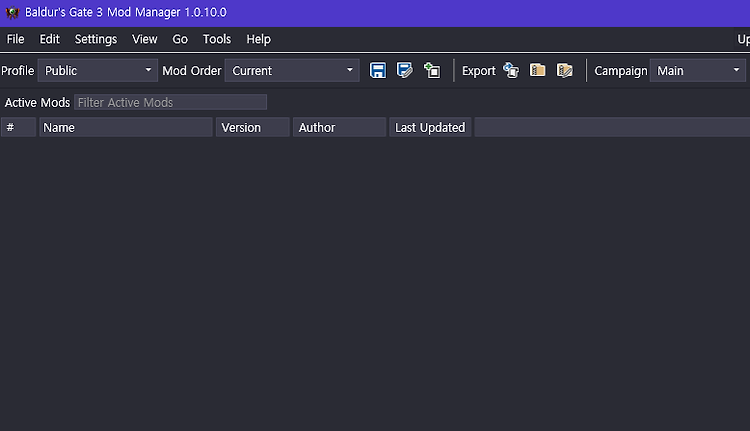750x431 pixels.
Task: Open the Help menu
Action: click(258, 39)
